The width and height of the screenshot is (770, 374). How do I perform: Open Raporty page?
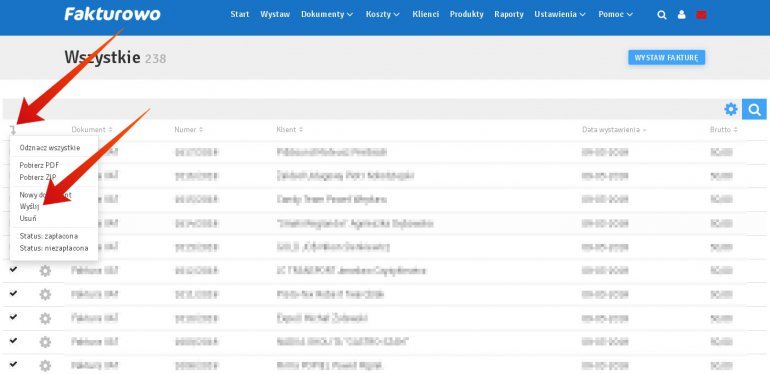coord(509,14)
